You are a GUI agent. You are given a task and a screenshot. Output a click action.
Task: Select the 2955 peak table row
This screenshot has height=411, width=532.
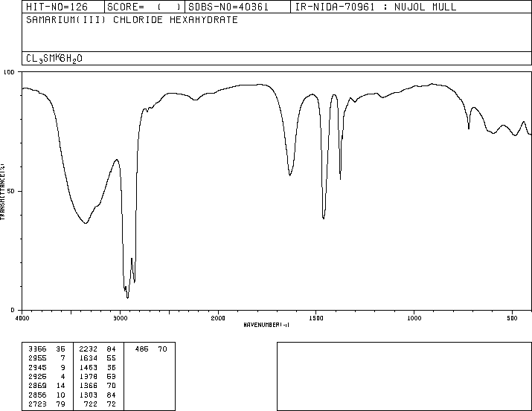(47, 358)
